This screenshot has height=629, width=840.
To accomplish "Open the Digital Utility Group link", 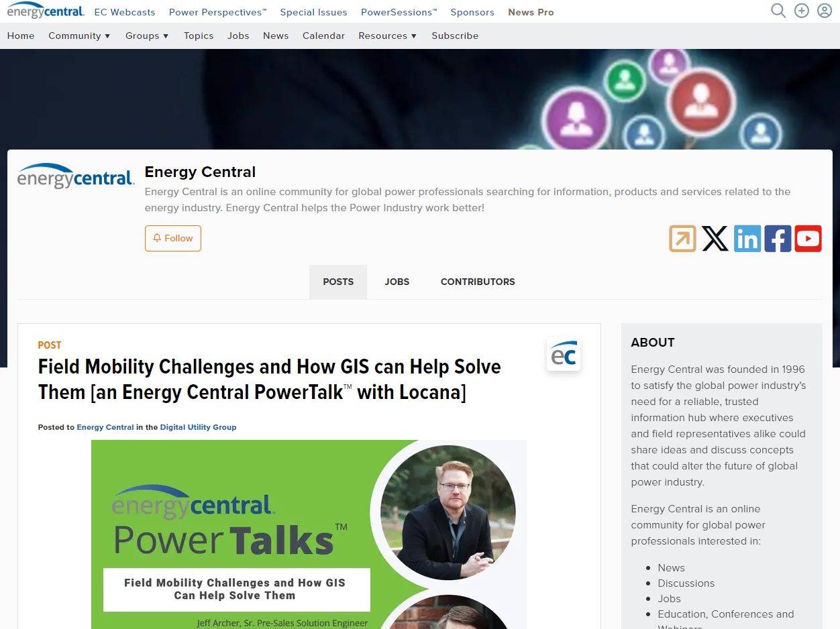I will tap(198, 427).
